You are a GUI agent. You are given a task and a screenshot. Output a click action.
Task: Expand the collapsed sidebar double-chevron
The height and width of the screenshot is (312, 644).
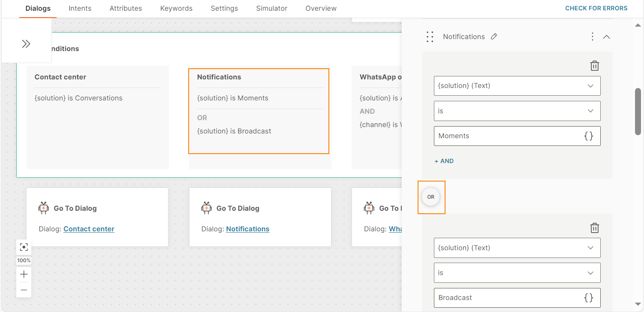[x=26, y=44]
